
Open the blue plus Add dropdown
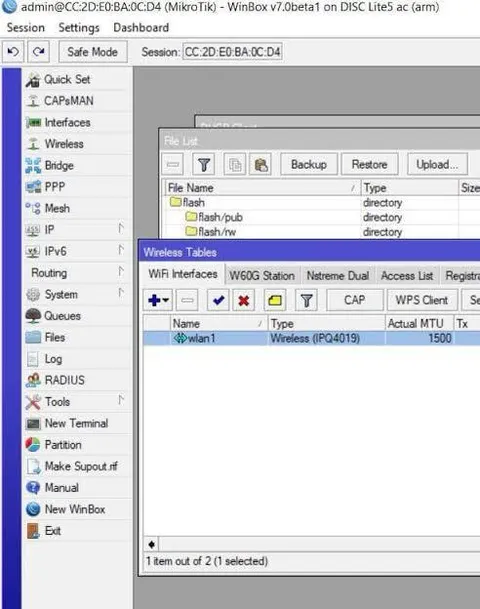[x=158, y=300]
